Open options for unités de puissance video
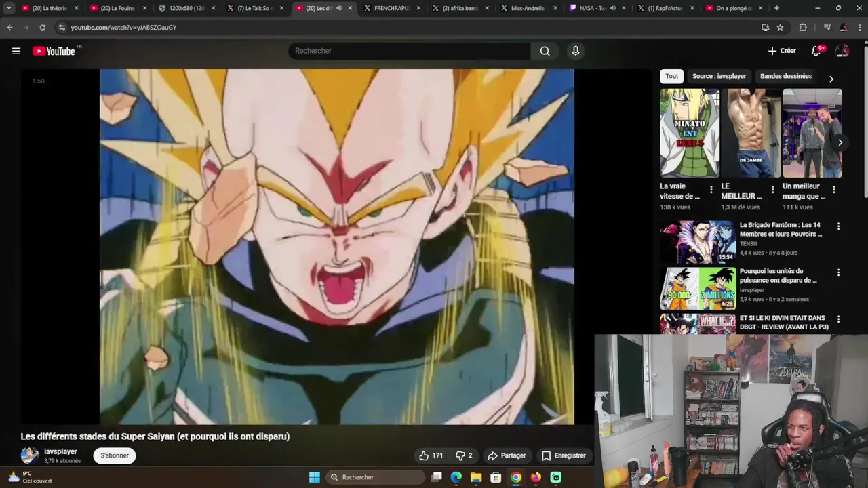The width and height of the screenshot is (868, 488). (838, 272)
